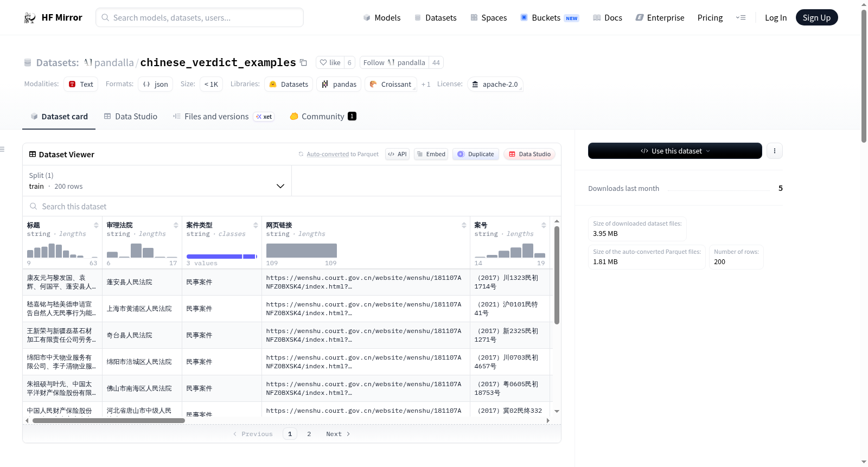Copy dataset name with the copy icon

[304, 62]
